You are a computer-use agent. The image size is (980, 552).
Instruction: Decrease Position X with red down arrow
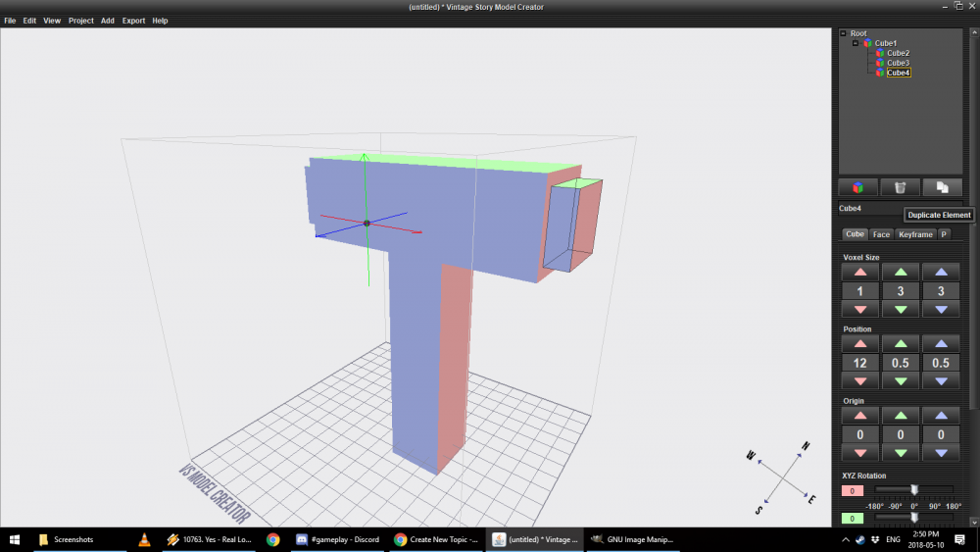[x=859, y=381]
